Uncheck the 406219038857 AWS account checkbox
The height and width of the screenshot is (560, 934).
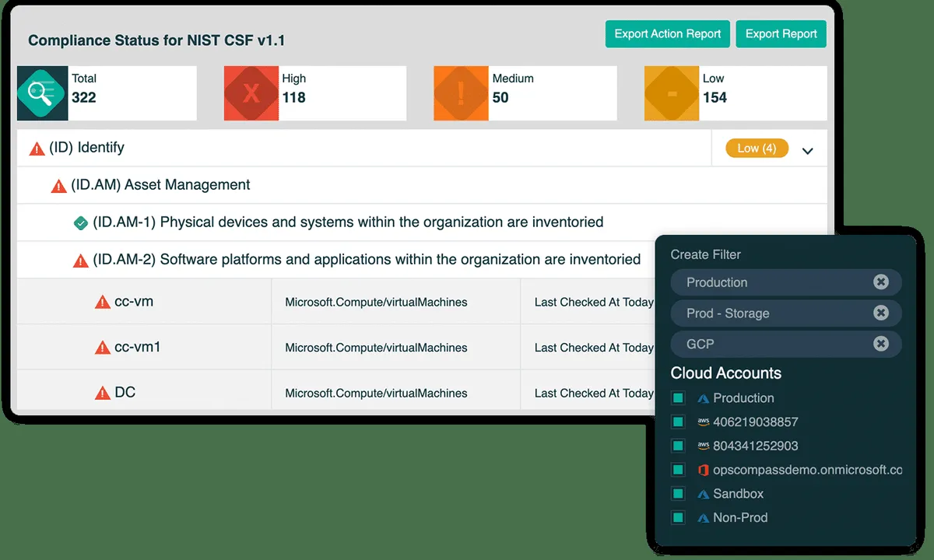tap(678, 422)
